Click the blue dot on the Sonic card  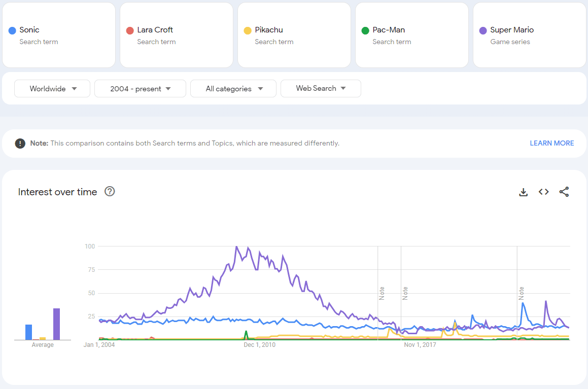(x=12, y=30)
